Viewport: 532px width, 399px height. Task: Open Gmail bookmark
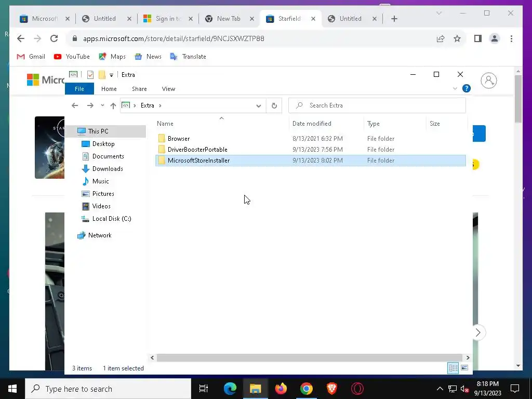31,57
